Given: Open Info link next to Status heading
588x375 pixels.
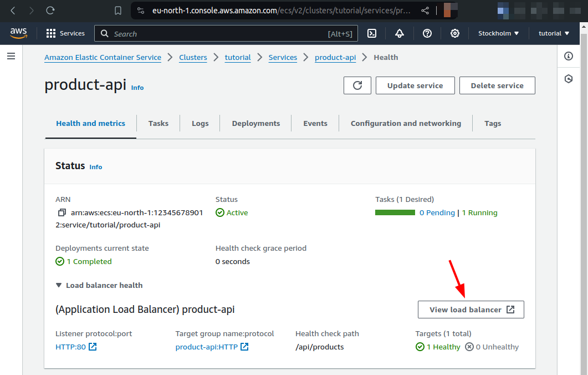Looking at the screenshot, I should (96, 167).
